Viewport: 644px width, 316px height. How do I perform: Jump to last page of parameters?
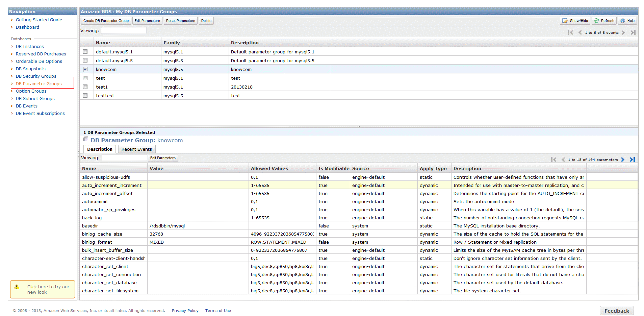pyautogui.click(x=633, y=160)
